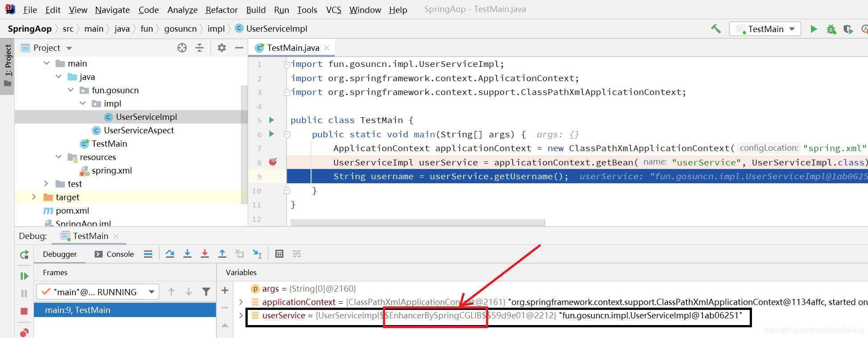Collapse resources folder node
The width and height of the screenshot is (868, 338).
(x=59, y=157)
